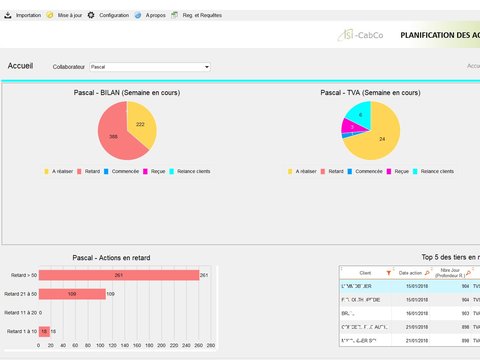Click the search icon beside Date action

[427, 273]
